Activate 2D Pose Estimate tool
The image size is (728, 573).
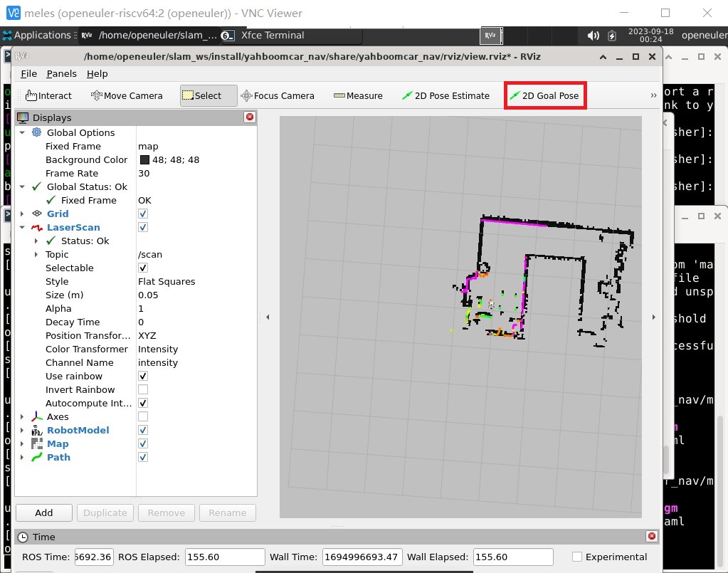[x=445, y=95]
